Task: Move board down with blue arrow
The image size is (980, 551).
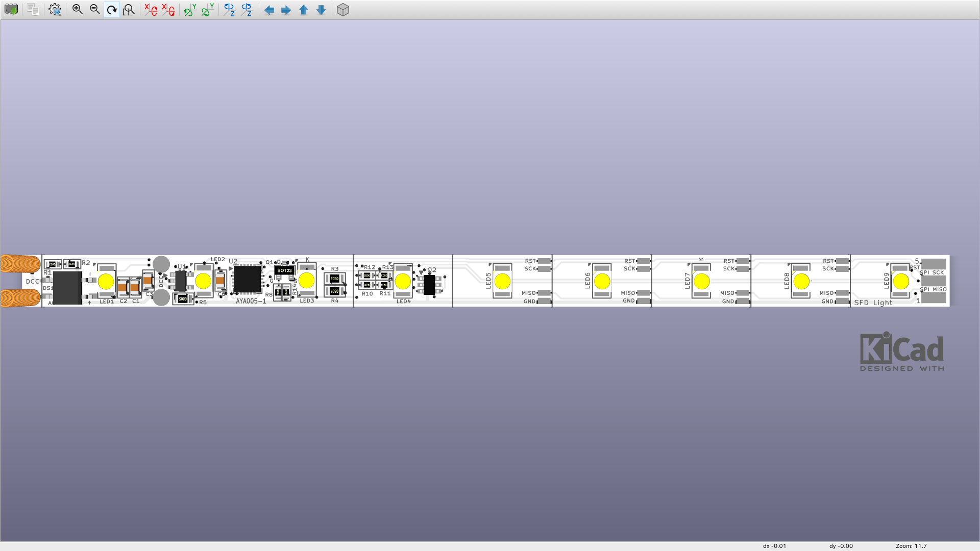Action: click(321, 10)
